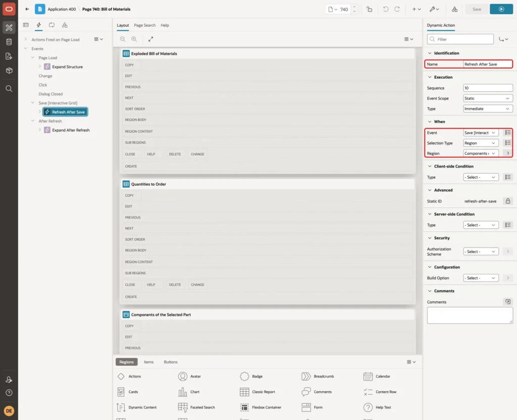Viewport: 517px width, 420px height.
Task: Click the zoom out magnifier in Layout
Action: pyautogui.click(x=123, y=39)
